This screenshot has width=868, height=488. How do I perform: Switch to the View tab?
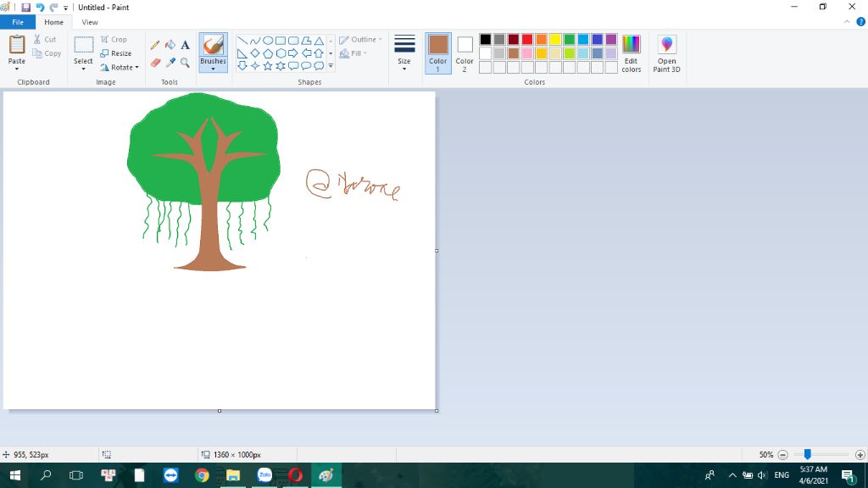pyautogui.click(x=90, y=22)
